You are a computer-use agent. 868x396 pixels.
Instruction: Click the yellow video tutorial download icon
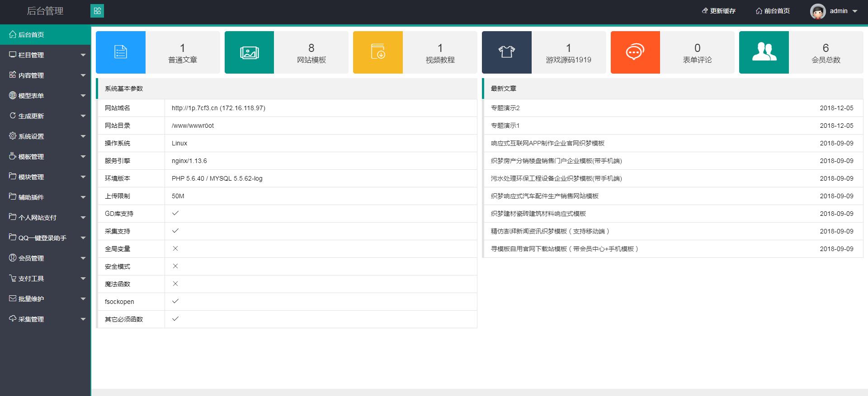coord(377,52)
